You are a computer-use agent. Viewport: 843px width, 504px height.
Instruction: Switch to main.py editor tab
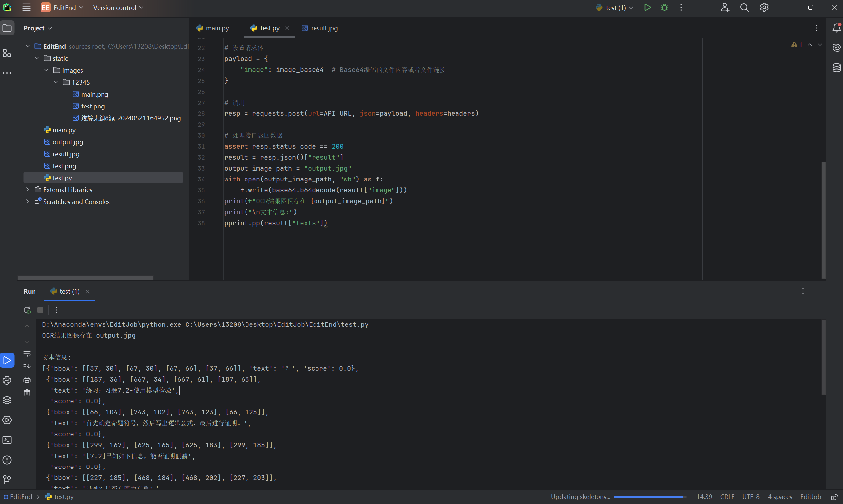(x=213, y=28)
